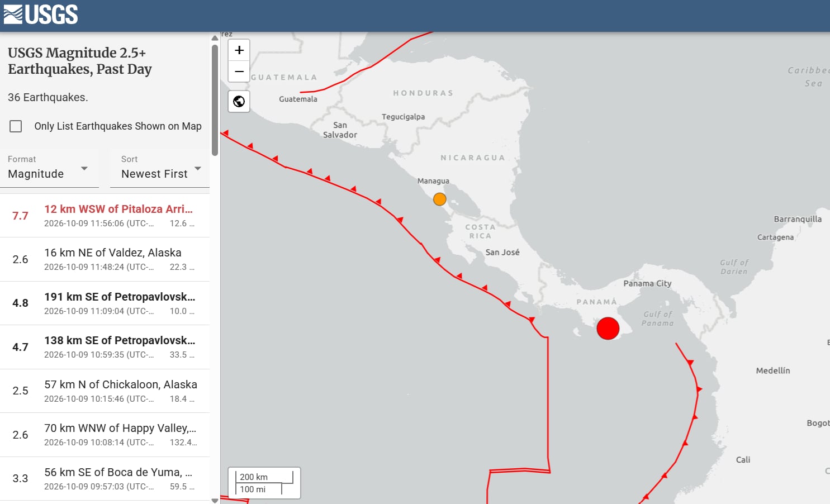Open the 7.7 Pitaloza Arriba earthquake entry
This screenshot has height=504, width=830.
tap(105, 216)
